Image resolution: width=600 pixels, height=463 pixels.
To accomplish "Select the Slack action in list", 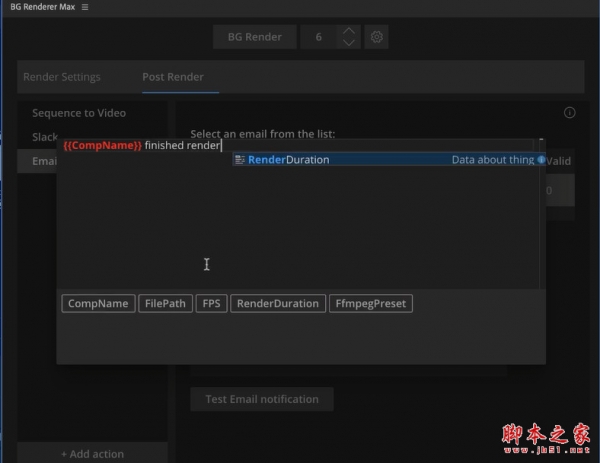I will click(45, 136).
